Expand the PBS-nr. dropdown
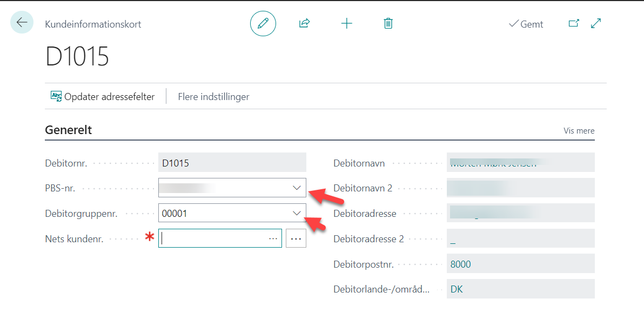Viewport: 644px width, 312px height. (296, 188)
